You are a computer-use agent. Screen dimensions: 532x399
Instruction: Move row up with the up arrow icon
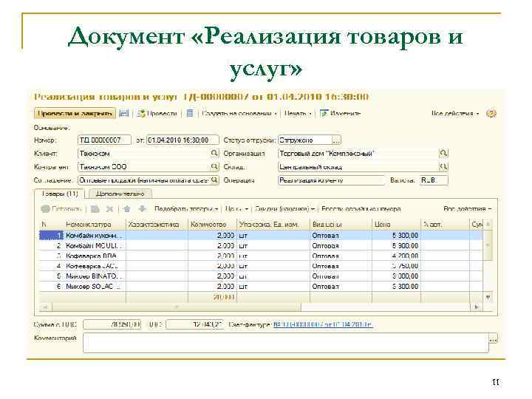(127, 209)
